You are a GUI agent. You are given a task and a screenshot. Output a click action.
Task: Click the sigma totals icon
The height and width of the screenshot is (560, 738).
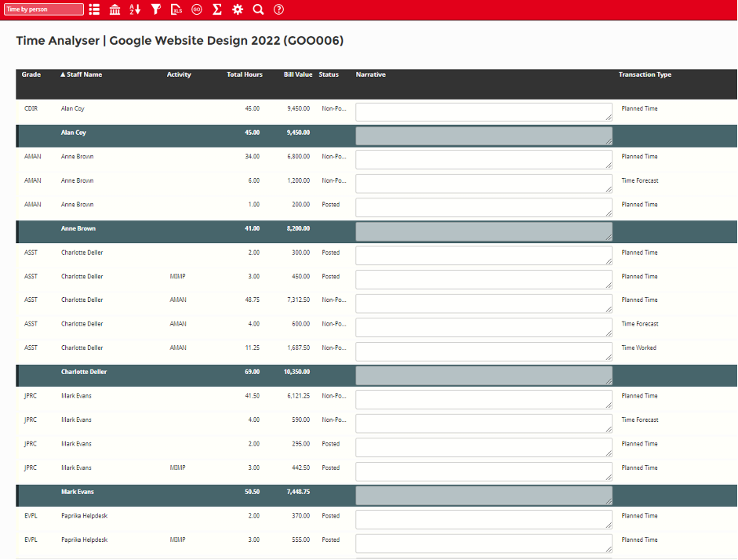coord(217,9)
